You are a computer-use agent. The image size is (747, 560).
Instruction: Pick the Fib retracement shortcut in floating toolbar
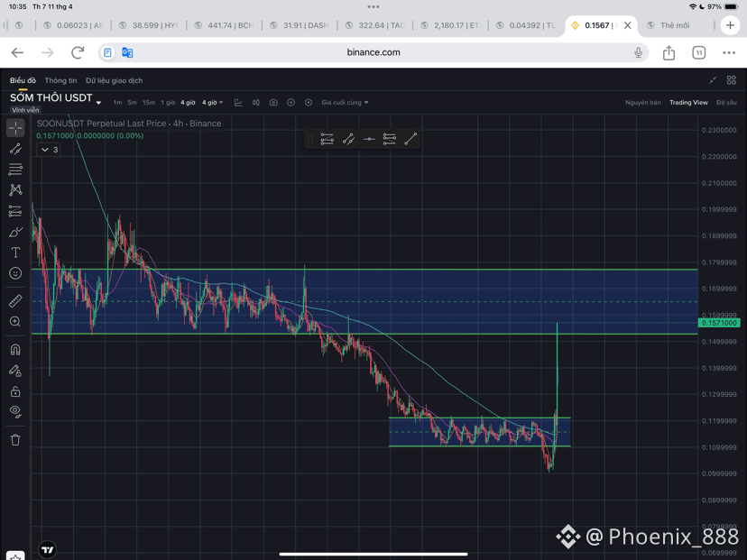click(327, 139)
